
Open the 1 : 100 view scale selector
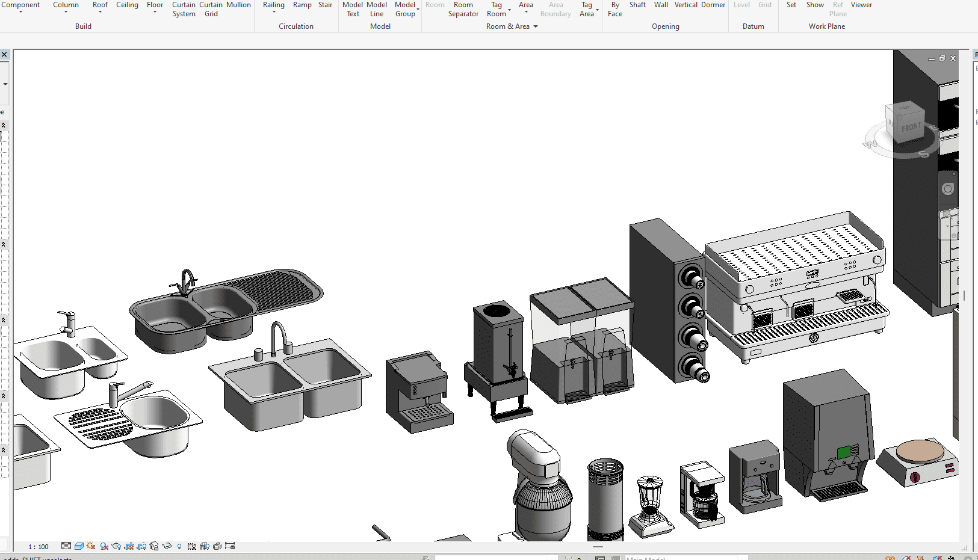[x=39, y=547]
